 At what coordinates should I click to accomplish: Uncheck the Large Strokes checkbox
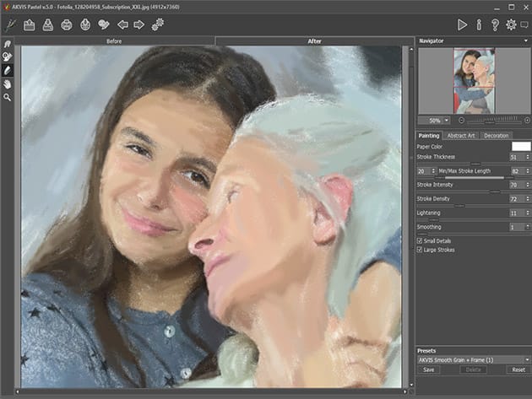tap(421, 250)
